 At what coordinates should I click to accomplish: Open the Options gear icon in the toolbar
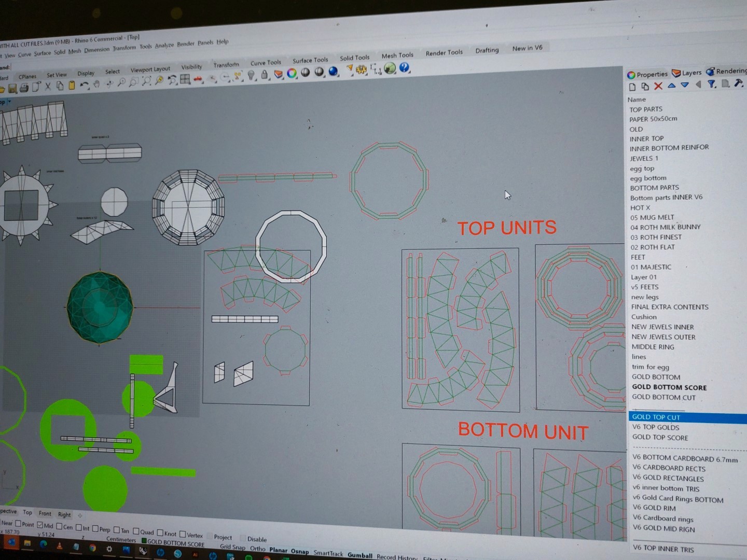click(362, 69)
